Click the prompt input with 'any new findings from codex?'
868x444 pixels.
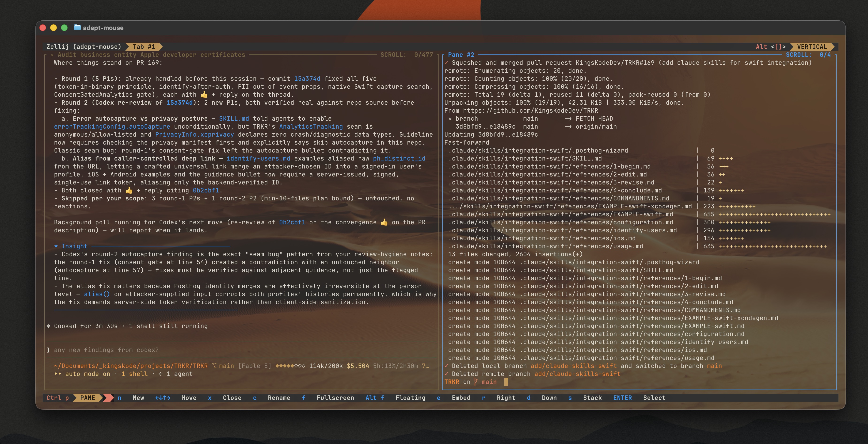242,350
